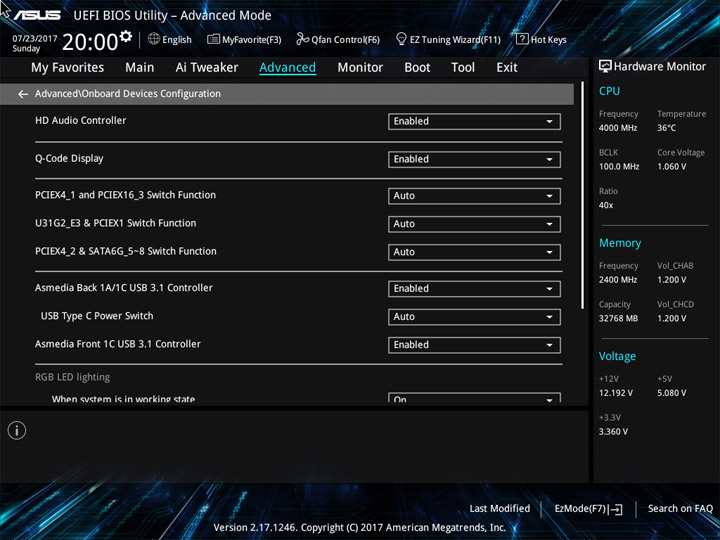Open PCIEX4_1 and PCIEX16_3 Switch dropdown
The height and width of the screenshot is (540, 720).
click(474, 196)
